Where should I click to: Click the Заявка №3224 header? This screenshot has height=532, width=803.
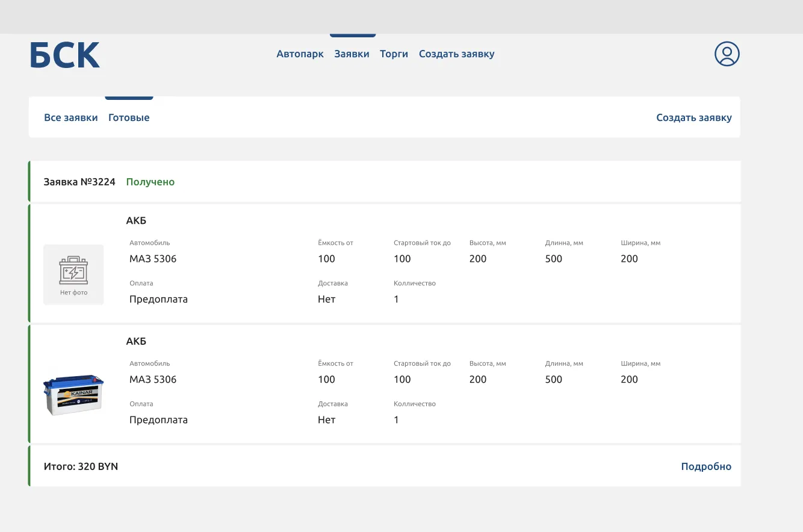pyautogui.click(x=79, y=182)
